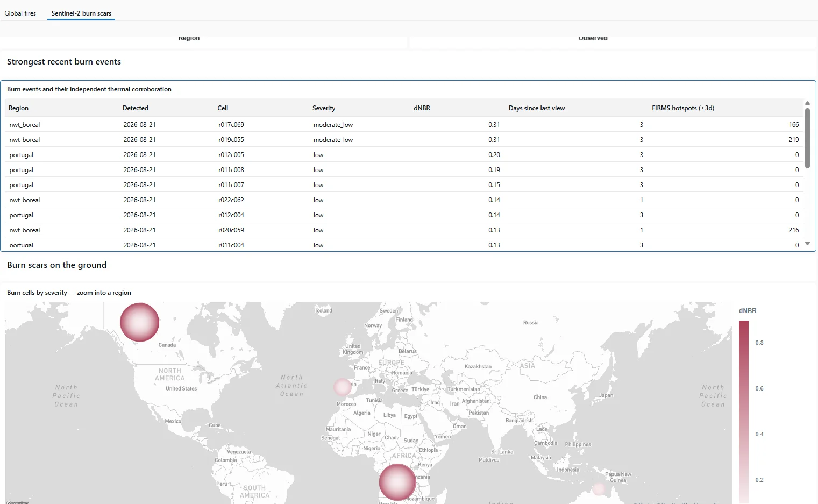Sort by the Severity column header

[x=324, y=108]
